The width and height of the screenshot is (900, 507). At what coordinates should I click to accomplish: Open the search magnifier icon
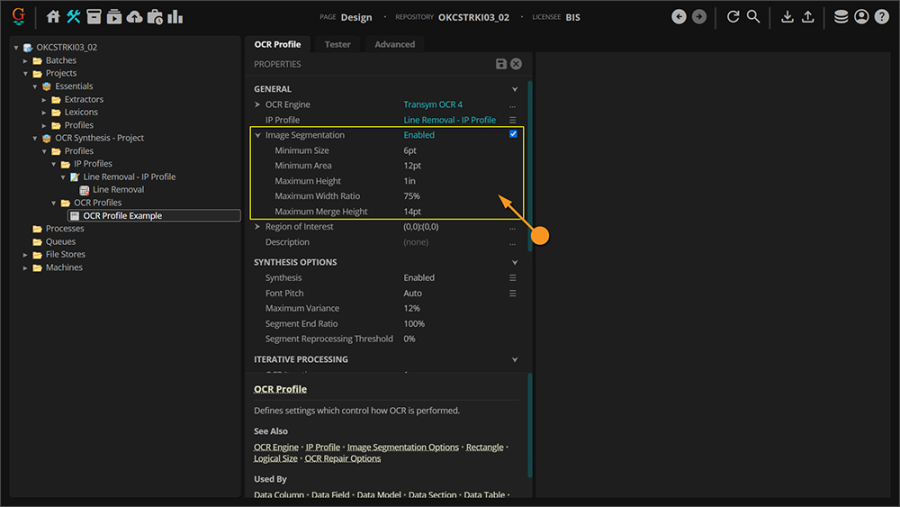[x=754, y=17]
